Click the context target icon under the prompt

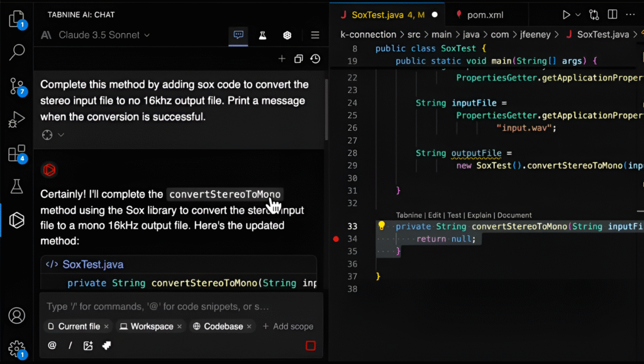47,135
